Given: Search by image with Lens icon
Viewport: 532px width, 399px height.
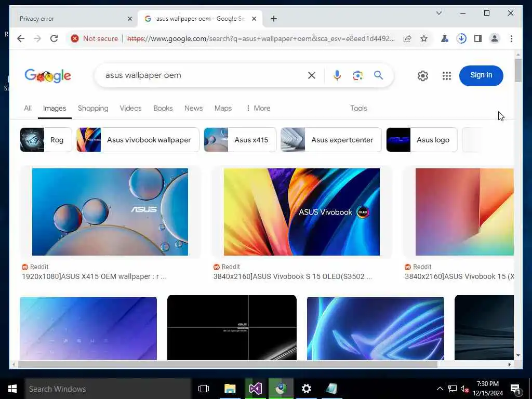Looking at the screenshot, I should [357, 75].
